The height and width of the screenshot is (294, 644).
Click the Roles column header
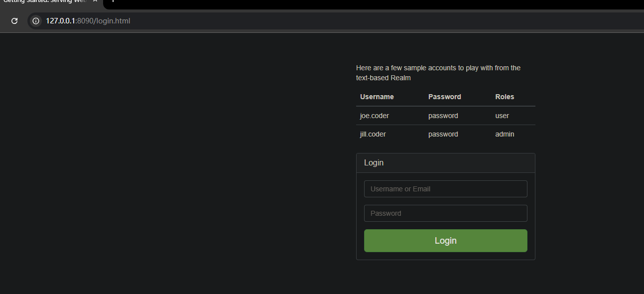pos(505,97)
